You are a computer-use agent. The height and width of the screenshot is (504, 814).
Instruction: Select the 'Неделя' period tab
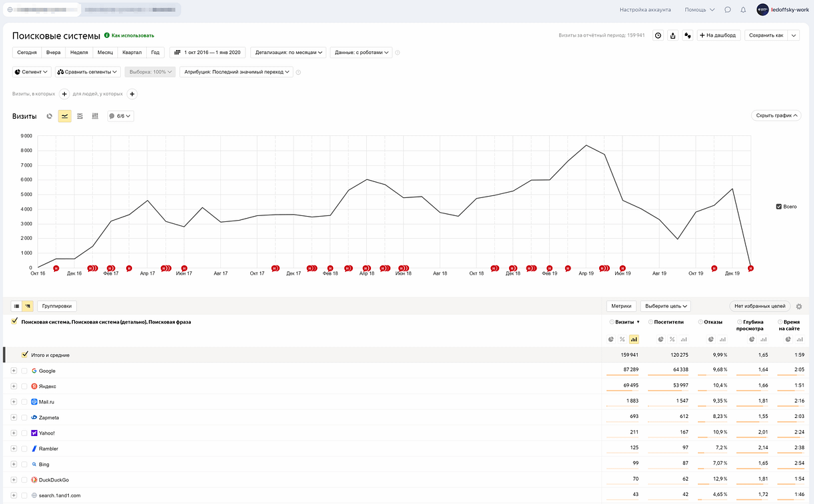pos(79,52)
